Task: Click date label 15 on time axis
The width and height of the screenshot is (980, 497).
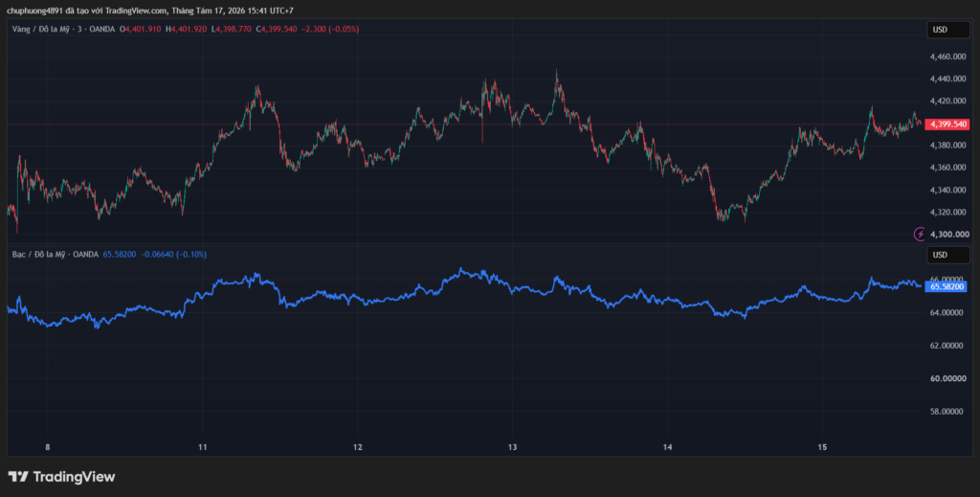Action: (x=822, y=447)
